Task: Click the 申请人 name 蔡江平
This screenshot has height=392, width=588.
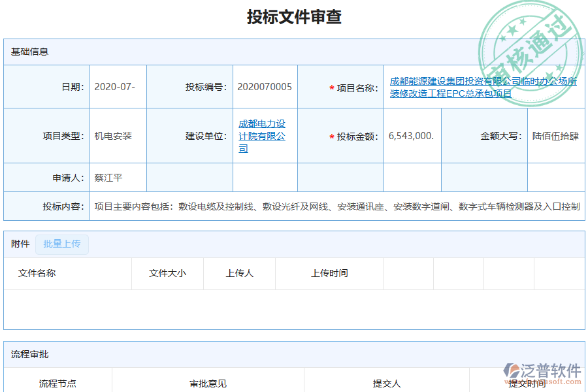Action: (x=108, y=177)
